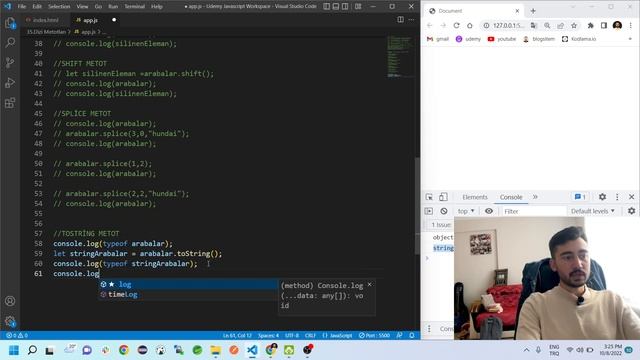The width and height of the screenshot is (640, 360).
Task: Click the code minimap overview
Action: pyautogui.click(x=399, y=57)
